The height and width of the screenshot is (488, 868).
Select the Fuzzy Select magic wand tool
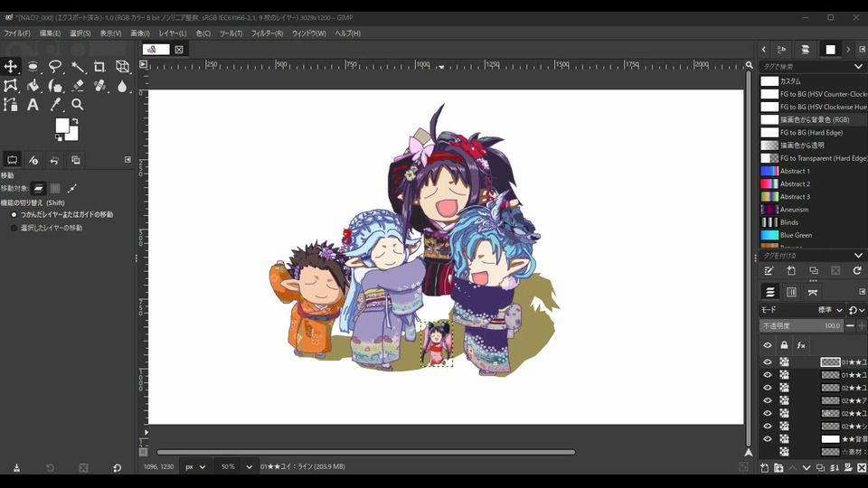point(78,66)
